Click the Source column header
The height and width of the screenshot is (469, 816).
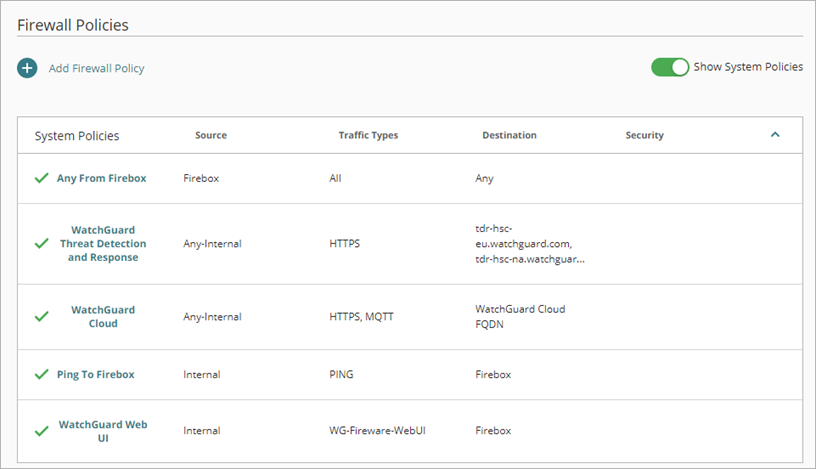coord(211,135)
